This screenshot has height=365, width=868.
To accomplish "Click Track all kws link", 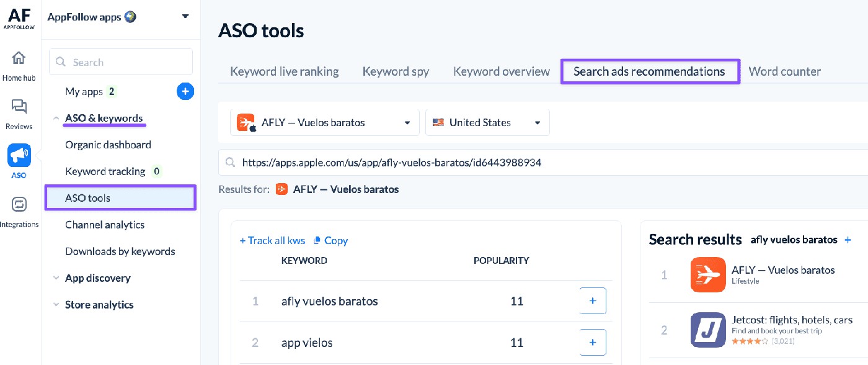I will coord(272,240).
